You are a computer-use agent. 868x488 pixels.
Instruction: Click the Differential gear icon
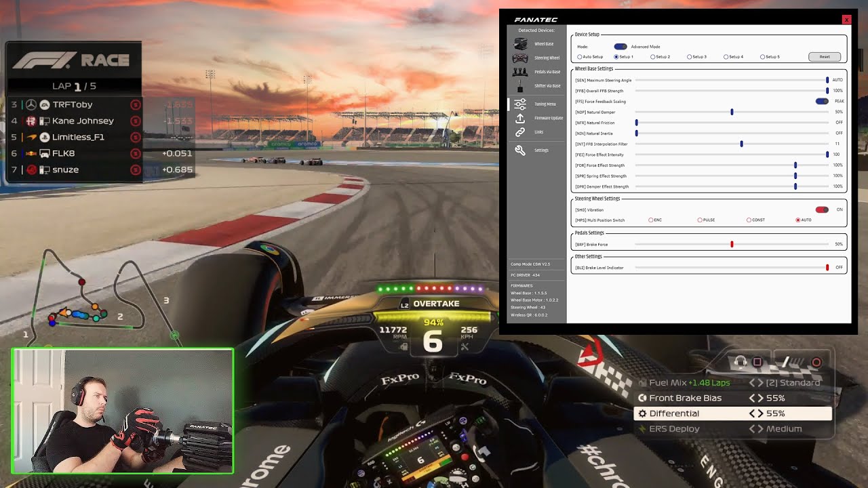[642, 413]
